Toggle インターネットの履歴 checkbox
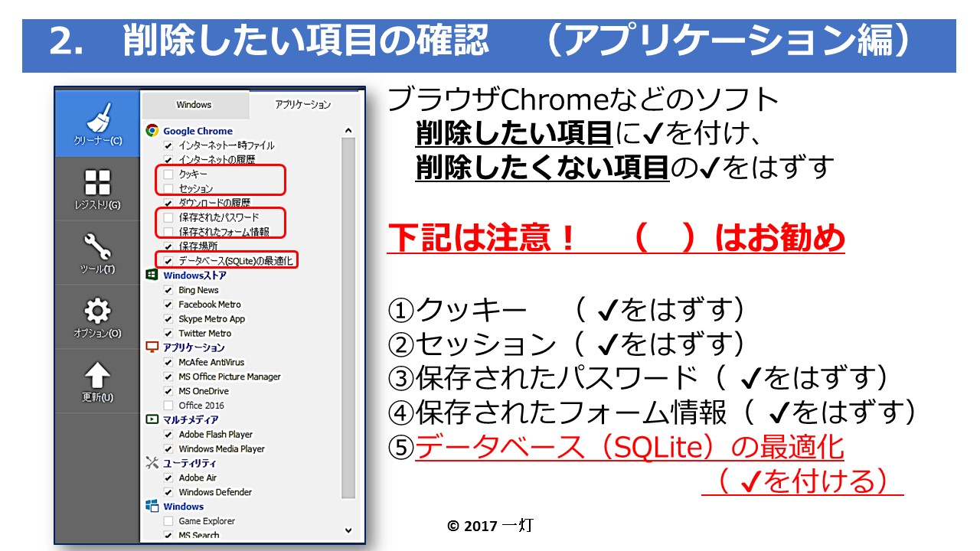 (168, 160)
